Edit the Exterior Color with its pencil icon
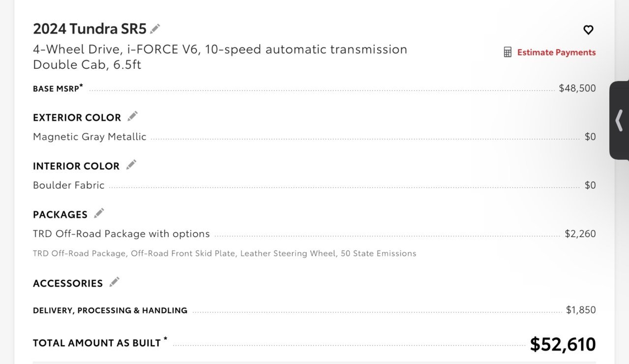The image size is (629, 364). pyautogui.click(x=132, y=117)
